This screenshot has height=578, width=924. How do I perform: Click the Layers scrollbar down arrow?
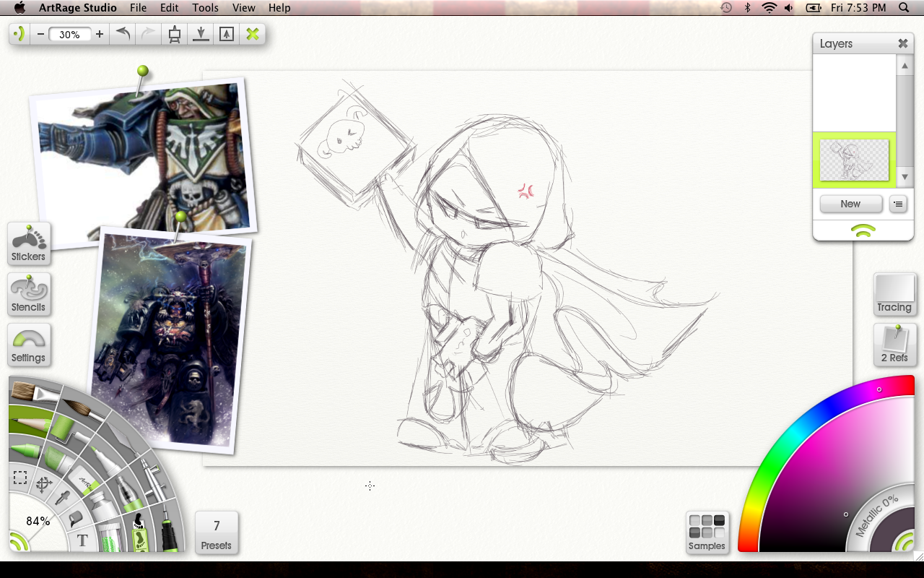(x=905, y=177)
